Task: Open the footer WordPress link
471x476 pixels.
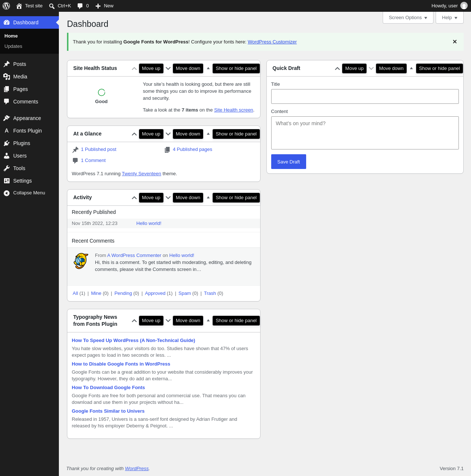Action: (x=137, y=469)
